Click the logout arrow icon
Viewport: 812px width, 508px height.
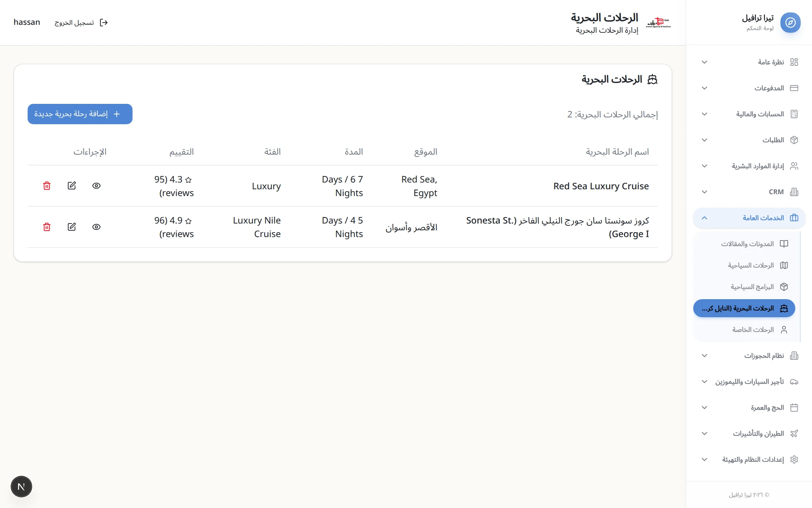[104, 23]
